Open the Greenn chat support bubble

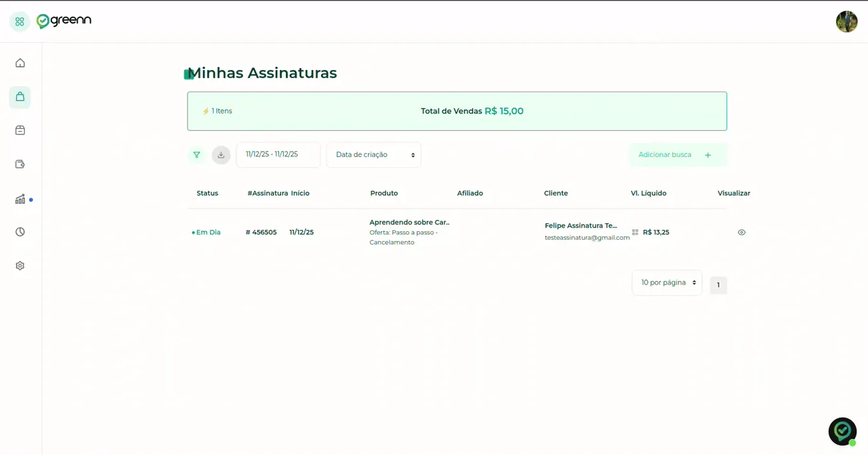tap(843, 432)
